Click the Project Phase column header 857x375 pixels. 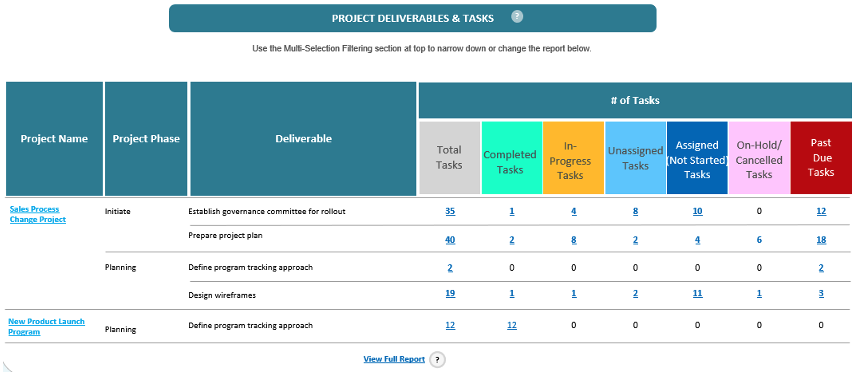click(146, 139)
